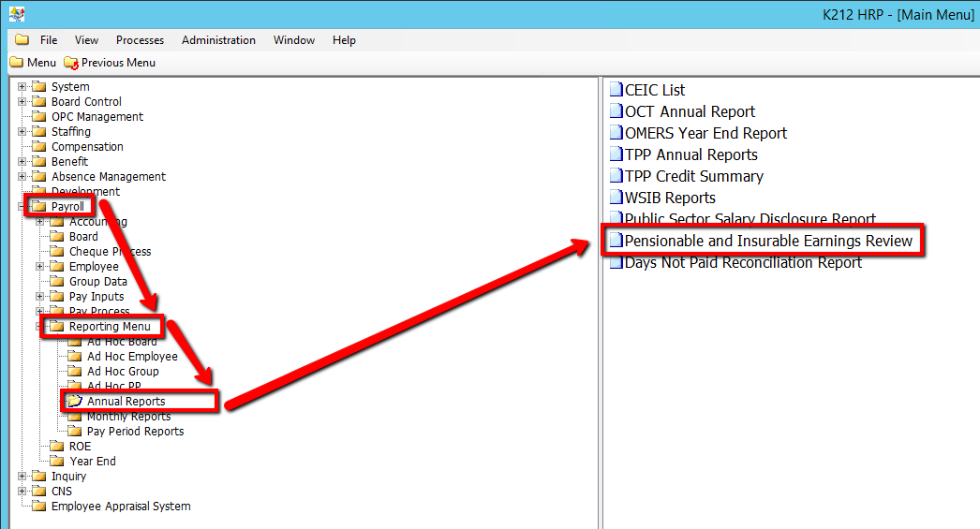Screen dimensions: 980x529
Task: Click the OPC Management folder icon
Action: (39, 117)
